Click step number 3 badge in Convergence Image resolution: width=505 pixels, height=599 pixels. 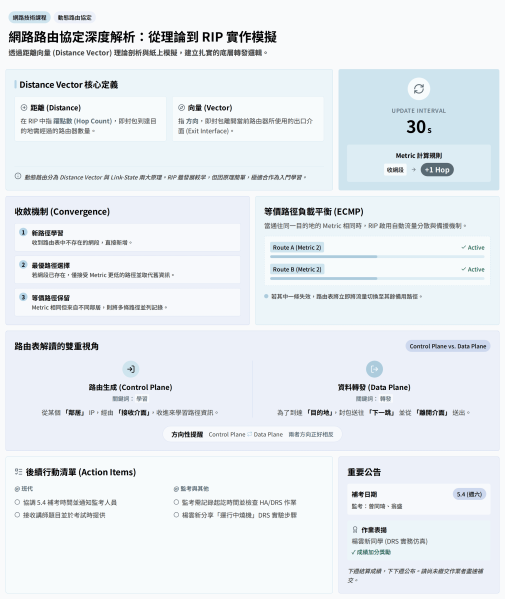click(x=23, y=297)
